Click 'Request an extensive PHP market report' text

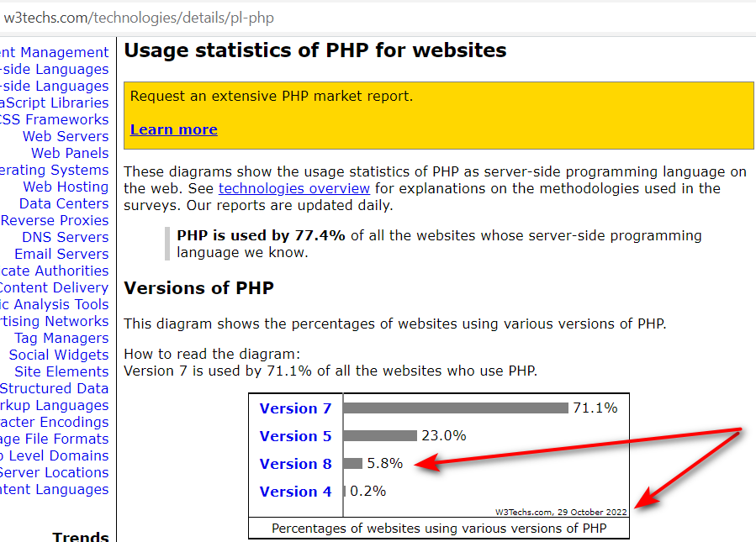[272, 97]
